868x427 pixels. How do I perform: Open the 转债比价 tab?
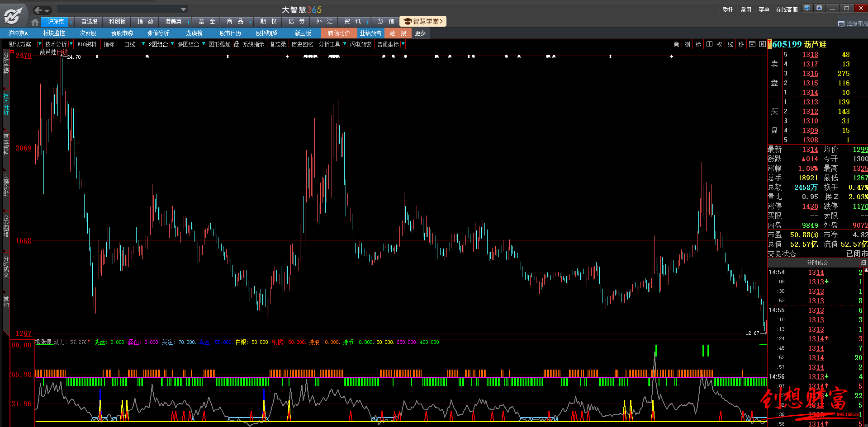pos(339,33)
